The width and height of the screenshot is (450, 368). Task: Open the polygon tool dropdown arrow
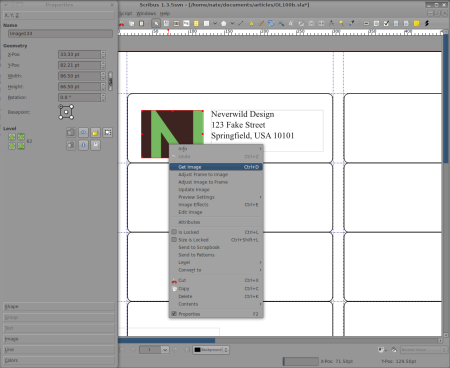click(232, 23)
